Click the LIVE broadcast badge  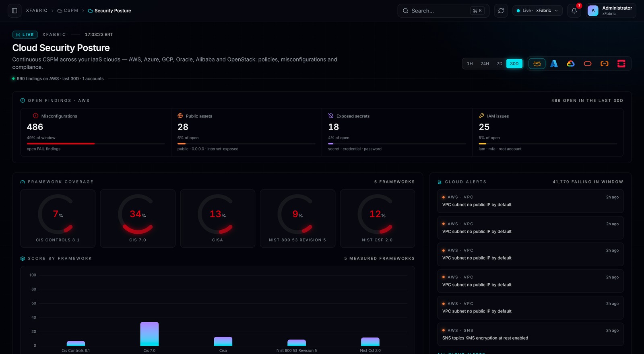[x=25, y=35]
